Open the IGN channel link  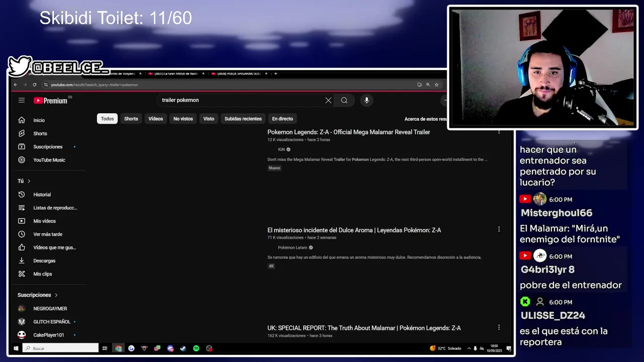pyautogui.click(x=281, y=149)
